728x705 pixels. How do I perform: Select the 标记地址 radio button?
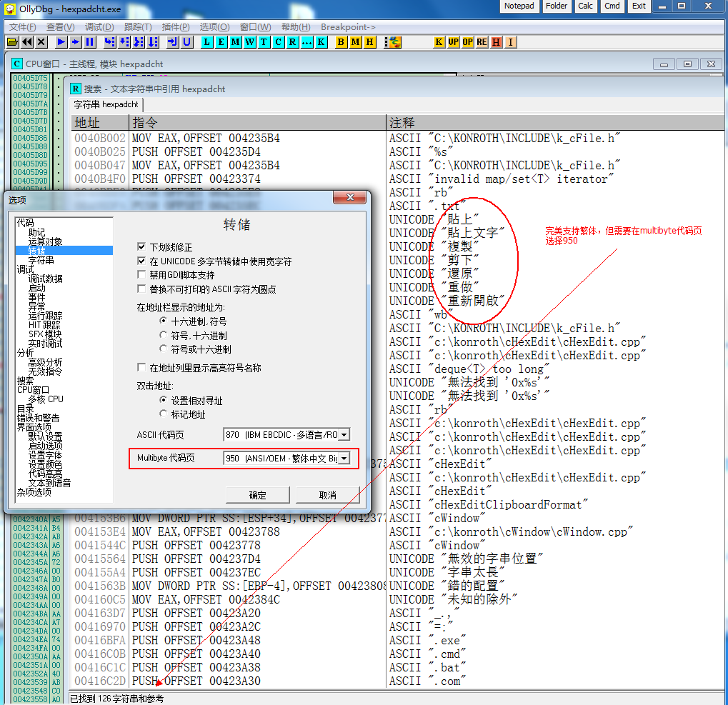click(163, 414)
